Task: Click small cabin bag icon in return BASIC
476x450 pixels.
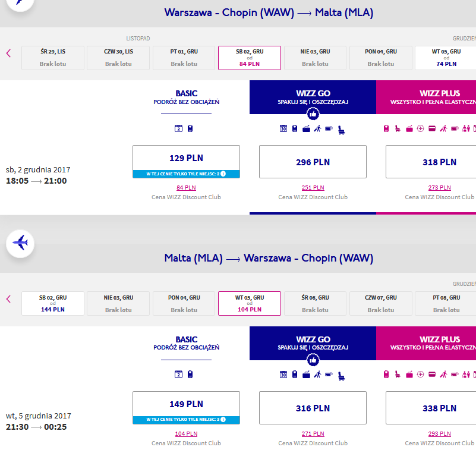Action: coord(190,375)
